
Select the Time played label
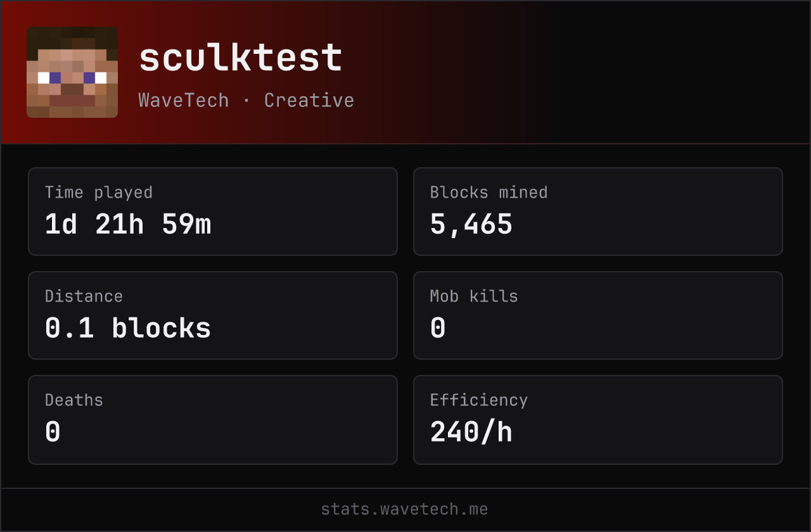click(x=99, y=193)
